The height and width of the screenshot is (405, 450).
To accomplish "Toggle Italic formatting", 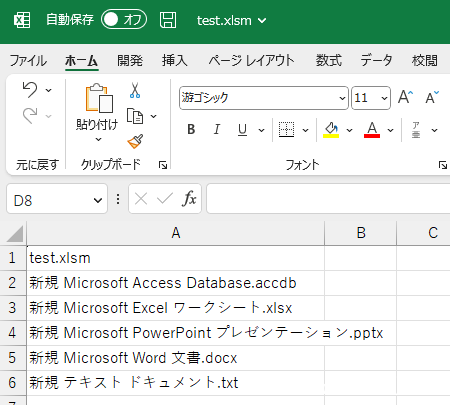I will pos(217,129).
